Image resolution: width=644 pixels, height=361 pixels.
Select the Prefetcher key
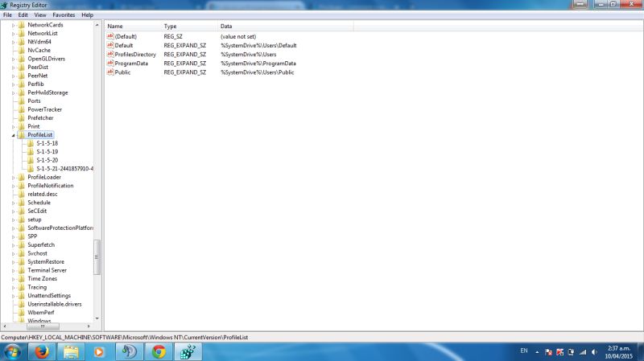tap(40, 117)
